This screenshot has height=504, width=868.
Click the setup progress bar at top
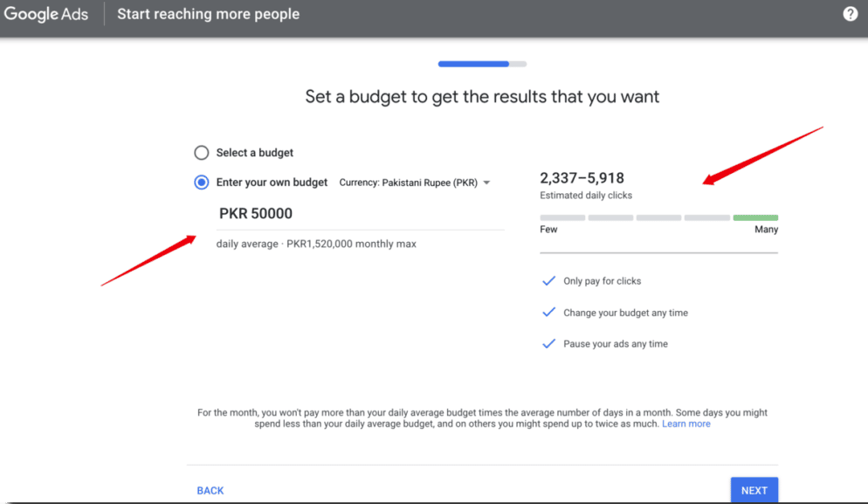(482, 64)
